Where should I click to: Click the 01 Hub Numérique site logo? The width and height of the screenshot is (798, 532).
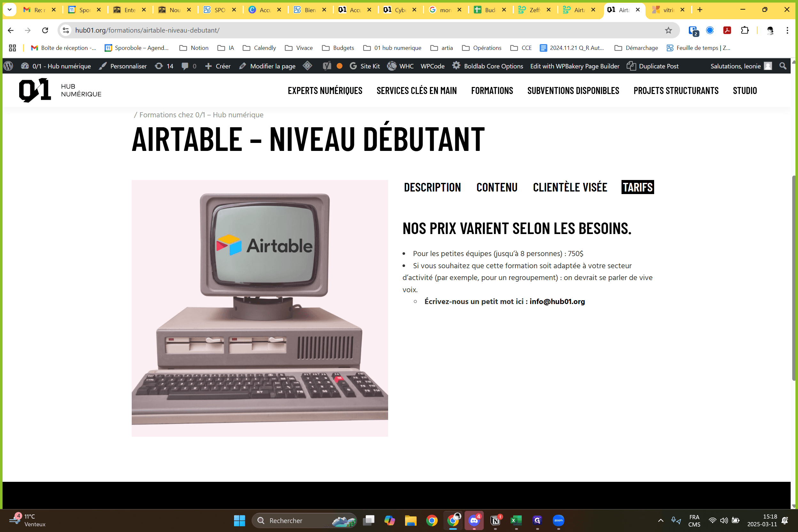point(60,90)
